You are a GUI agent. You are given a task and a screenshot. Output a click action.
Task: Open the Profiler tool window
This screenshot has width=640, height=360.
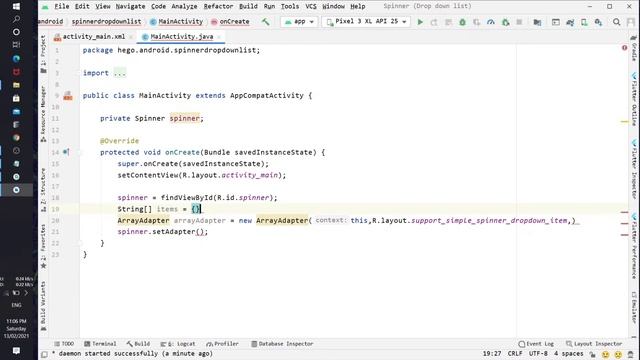click(x=222, y=344)
